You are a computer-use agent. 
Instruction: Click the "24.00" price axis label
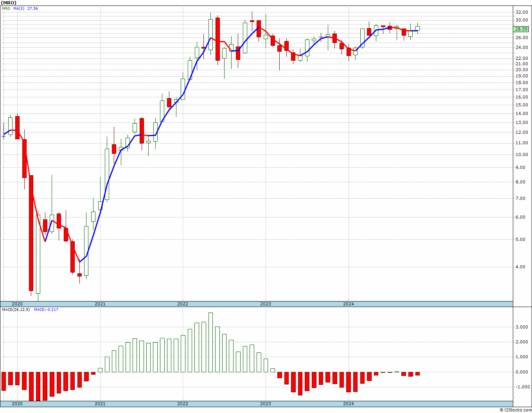coord(521,48)
